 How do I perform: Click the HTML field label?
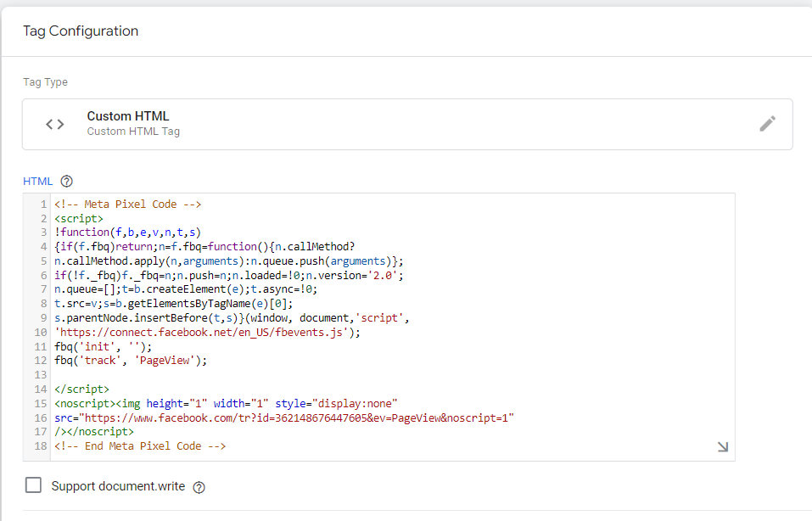coord(38,182)
